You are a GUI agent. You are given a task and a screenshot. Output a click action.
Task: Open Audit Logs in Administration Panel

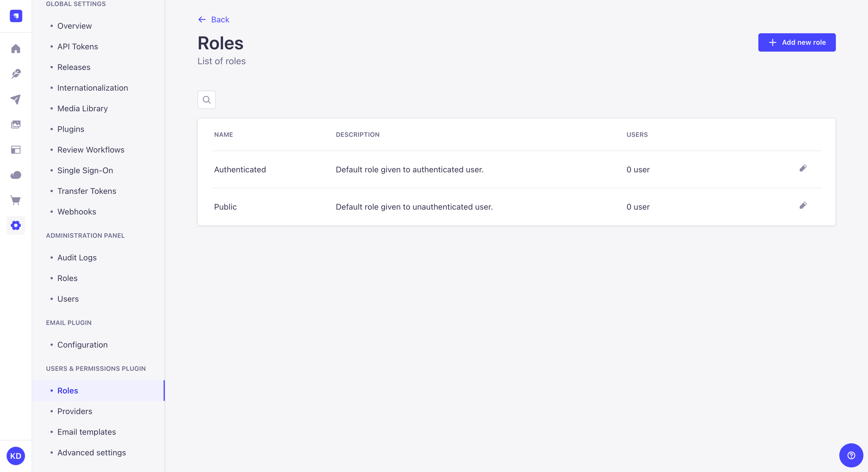77,258
